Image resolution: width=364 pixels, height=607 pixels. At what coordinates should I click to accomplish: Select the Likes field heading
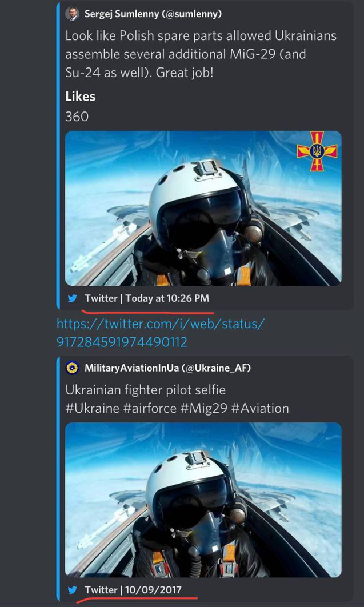pos(81,97)
